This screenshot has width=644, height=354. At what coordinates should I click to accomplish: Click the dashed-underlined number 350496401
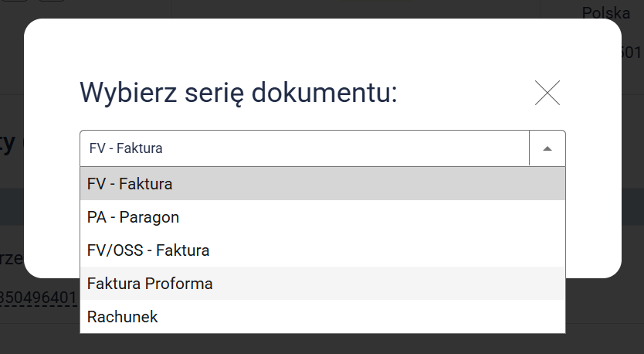39,298
